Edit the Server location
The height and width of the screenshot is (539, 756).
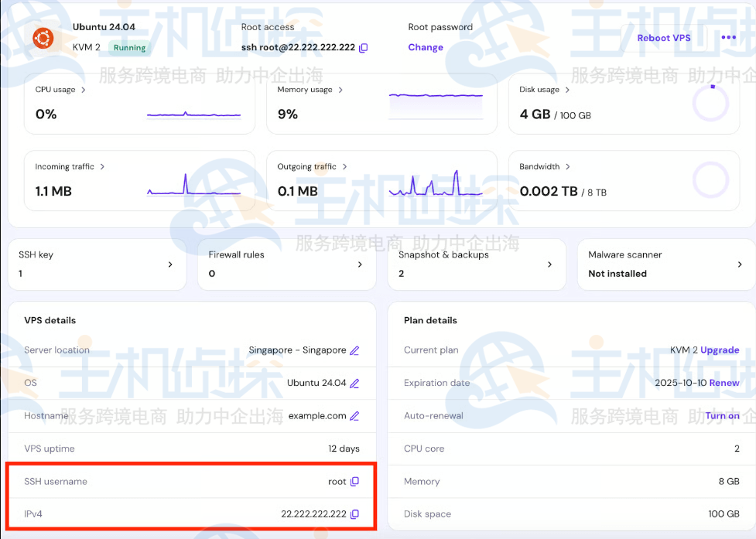354,350
